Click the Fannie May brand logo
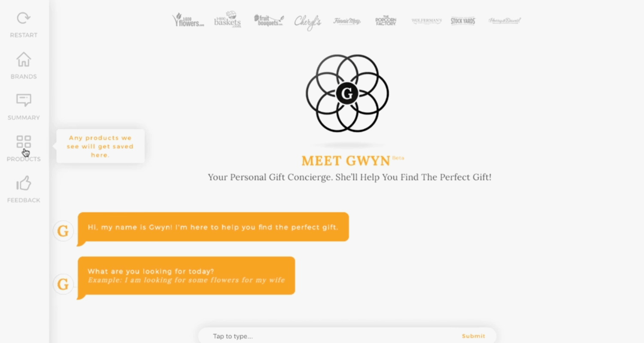 point(347,21)
